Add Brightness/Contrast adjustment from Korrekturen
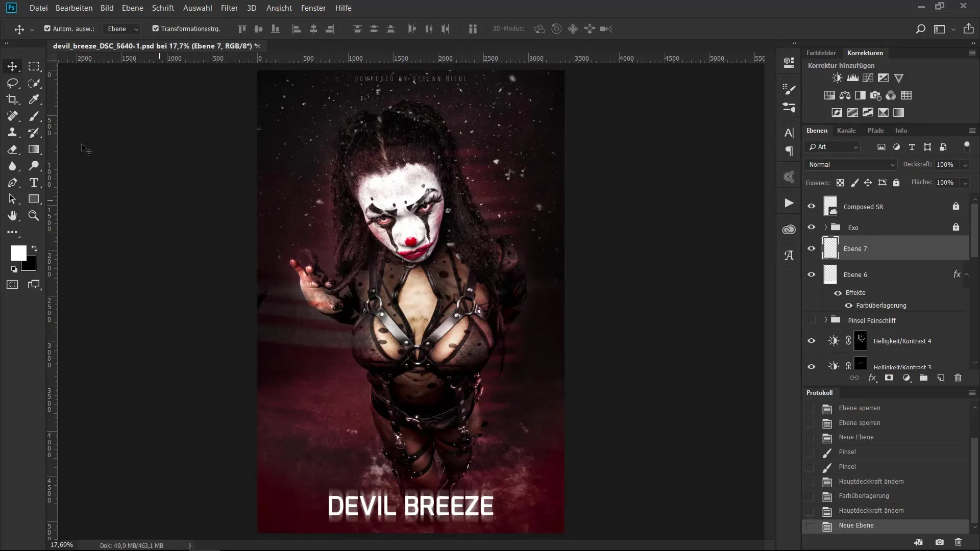This screenshot has width=980, height=551. 837,78
